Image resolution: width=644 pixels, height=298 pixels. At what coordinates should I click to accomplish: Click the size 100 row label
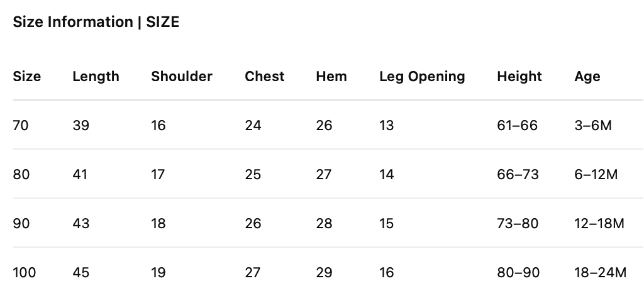(24, 272)
